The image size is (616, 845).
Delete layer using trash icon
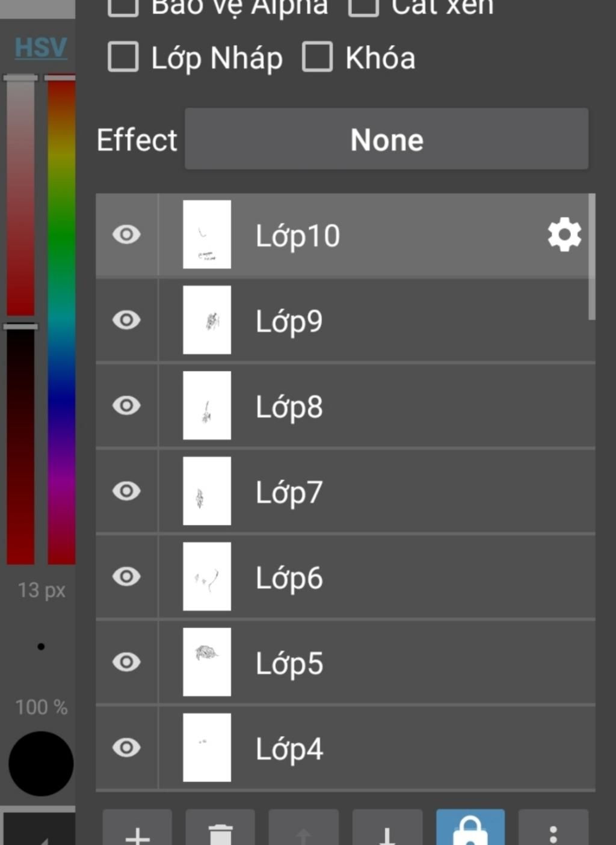pos(220,829)
